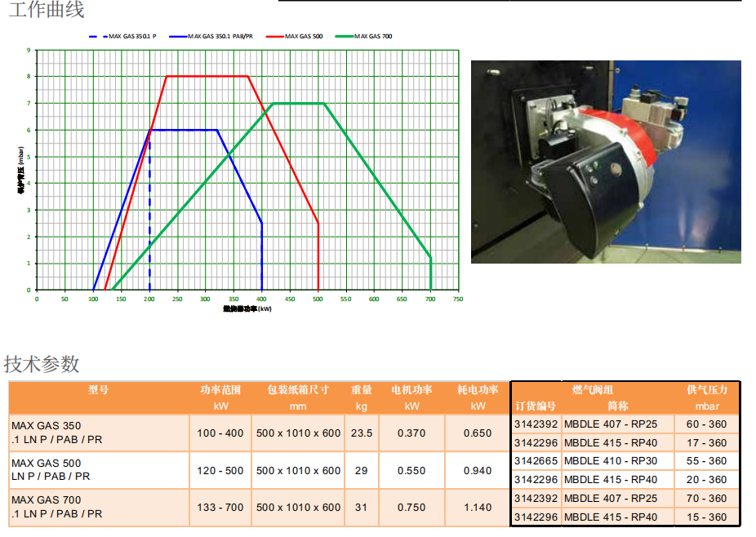The image size is (756, 537).
Task: Click the '17 - 360' supply pressure cell
Action: 707,442
